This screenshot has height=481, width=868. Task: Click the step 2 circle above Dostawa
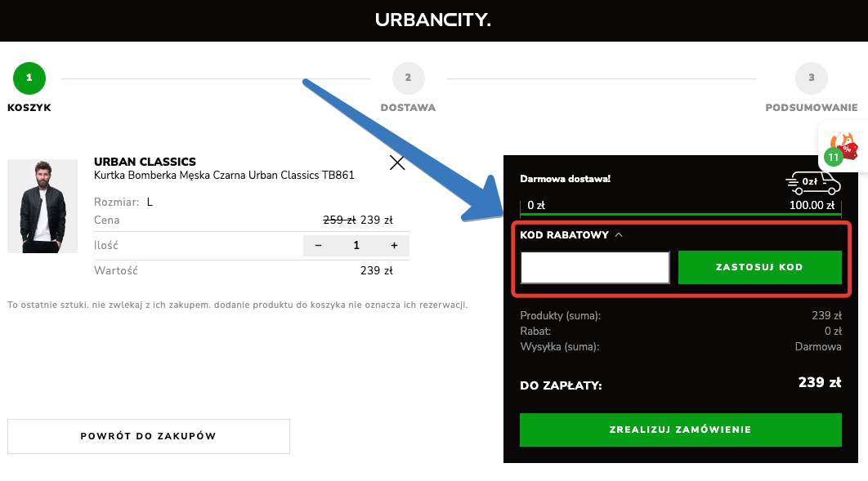tap(408, 78)
